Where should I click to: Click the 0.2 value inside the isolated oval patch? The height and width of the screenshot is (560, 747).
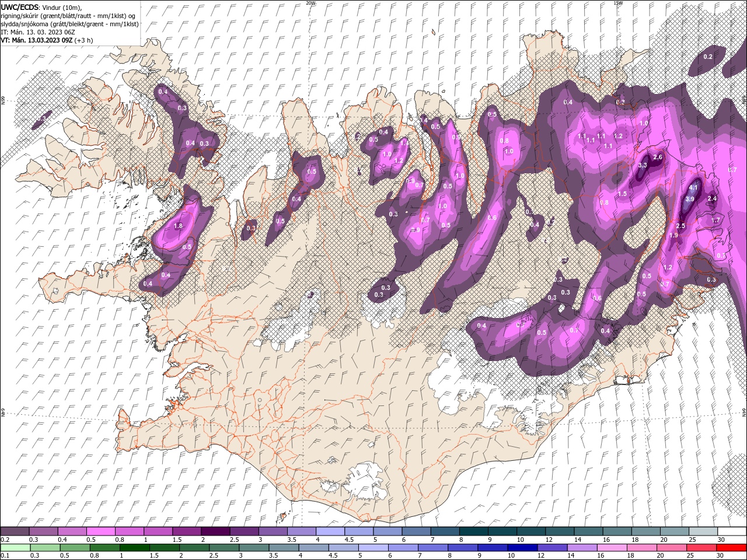708,57
